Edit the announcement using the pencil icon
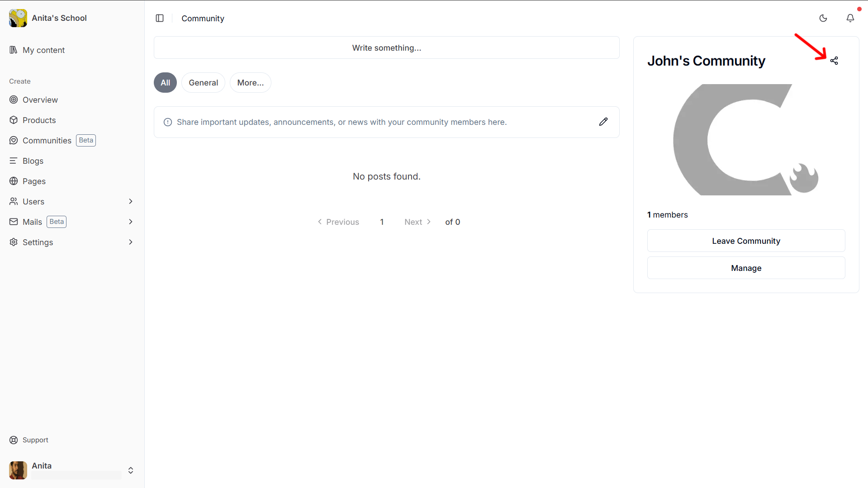This screenshot has width=868, height=488. click(x=603, y=122)
